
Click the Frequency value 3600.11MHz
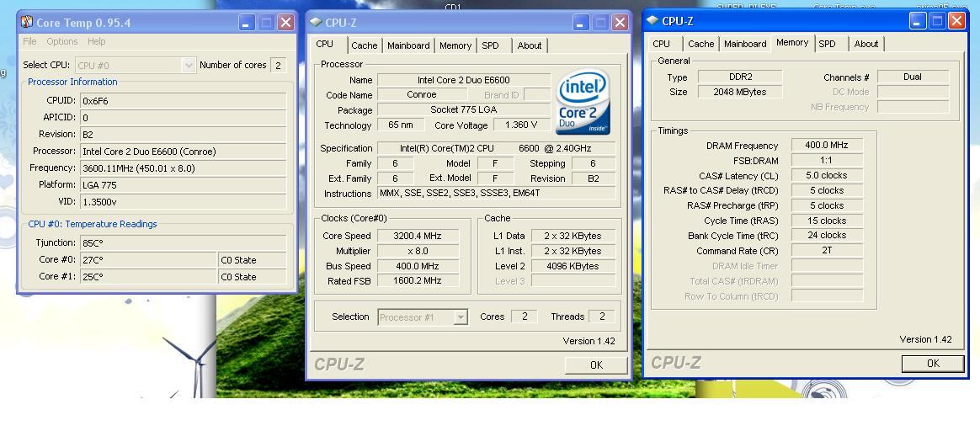(184, 168)
